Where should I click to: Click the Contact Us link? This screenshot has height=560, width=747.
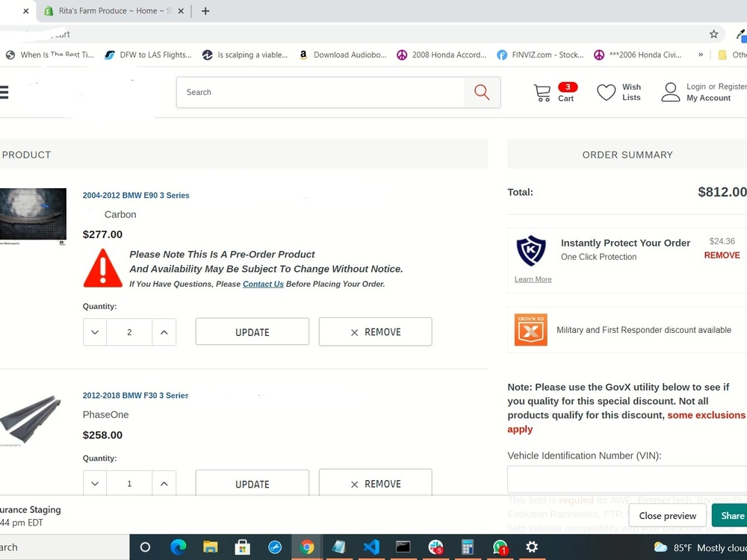[263, 284]
